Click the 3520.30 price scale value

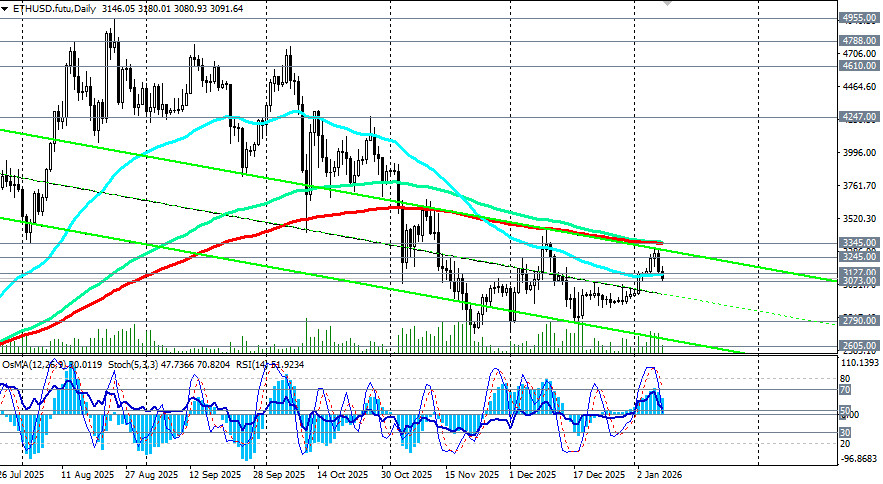(x=859, y=219)
